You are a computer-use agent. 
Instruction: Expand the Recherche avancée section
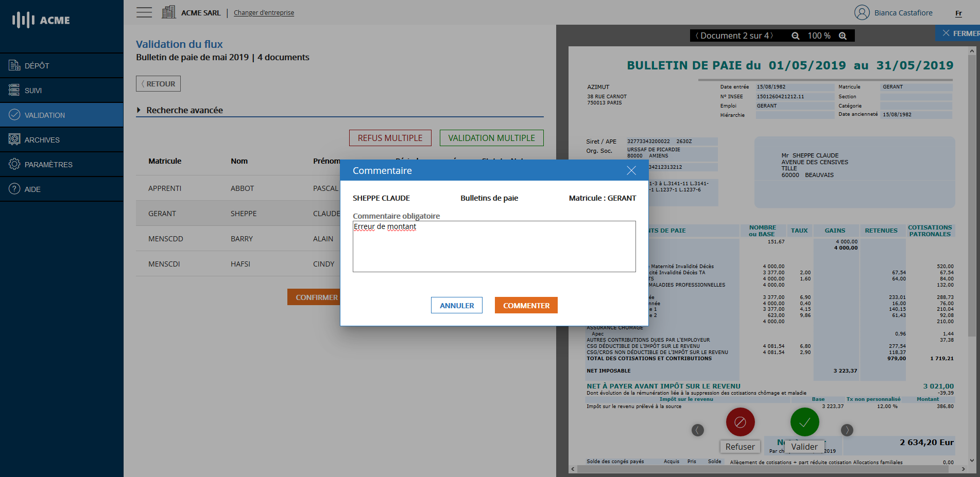click(x=139, y=110)
